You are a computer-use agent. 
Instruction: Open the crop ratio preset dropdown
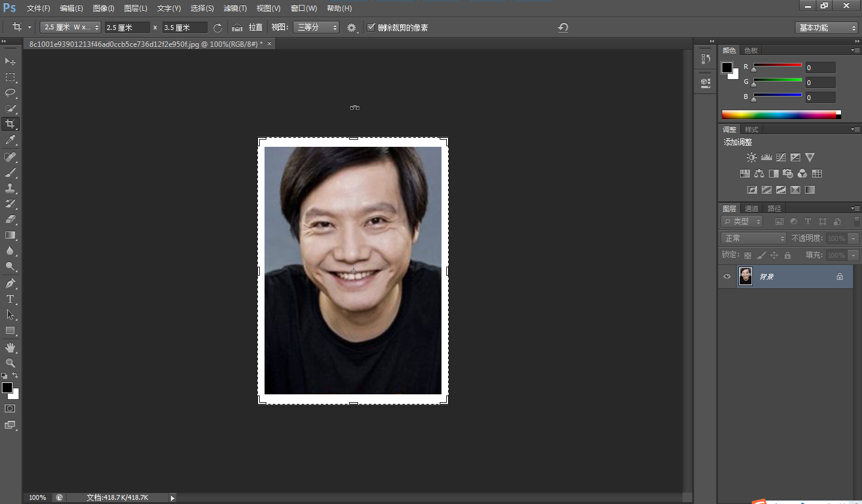click(70, 28)
